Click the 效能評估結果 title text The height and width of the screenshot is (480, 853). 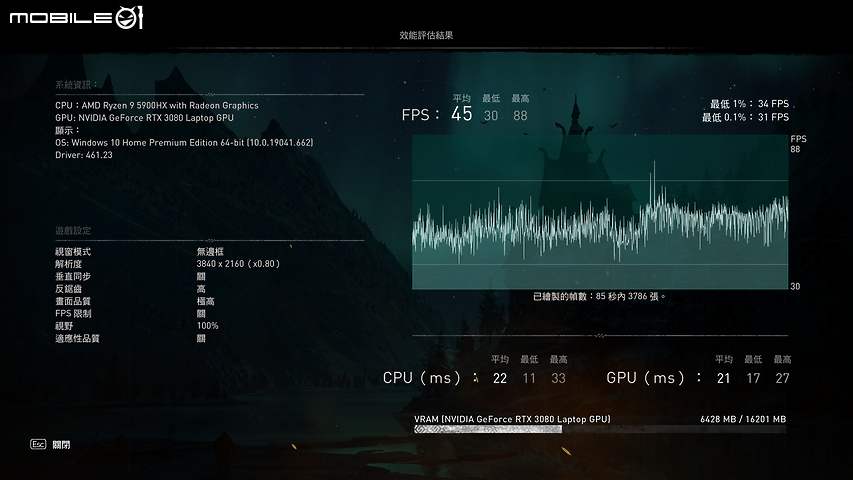(426, 35)
